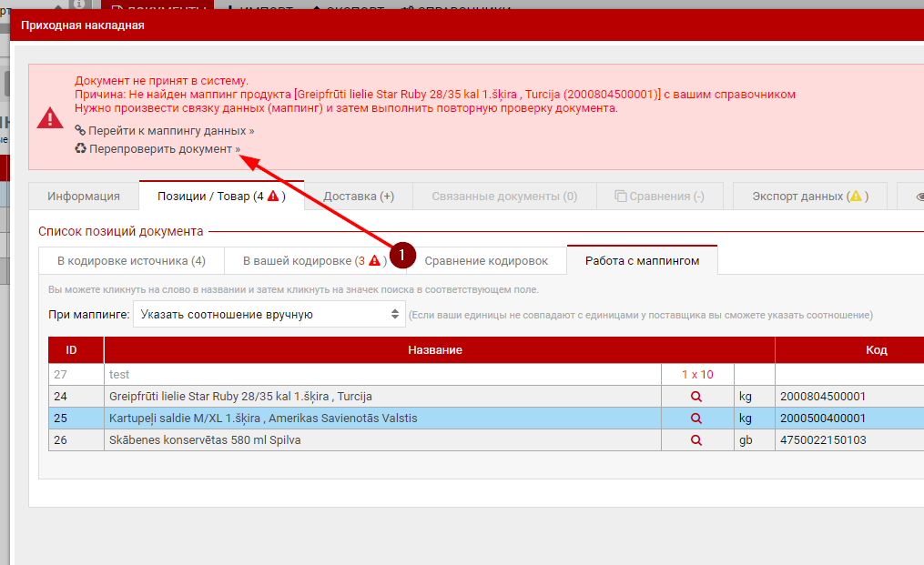This screenshot has height=565, width=924.
Task: Click search icon for Skābenes konservētas row
Action: (696, 440)
